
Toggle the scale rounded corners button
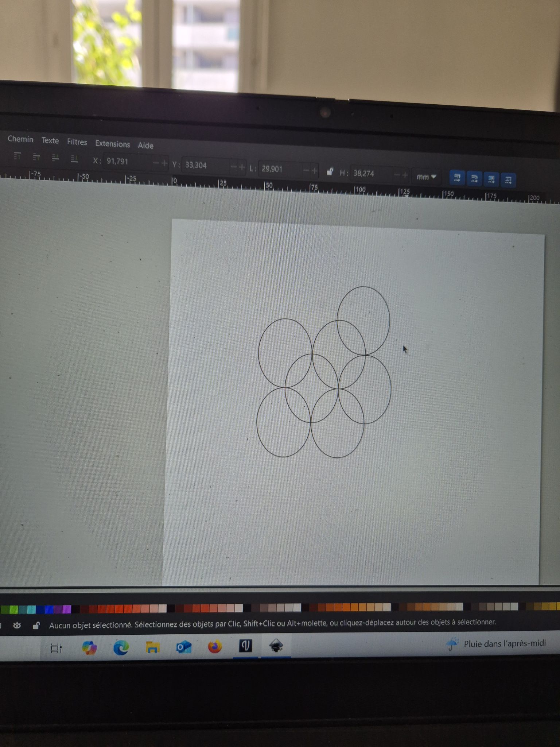pos(474,178)
